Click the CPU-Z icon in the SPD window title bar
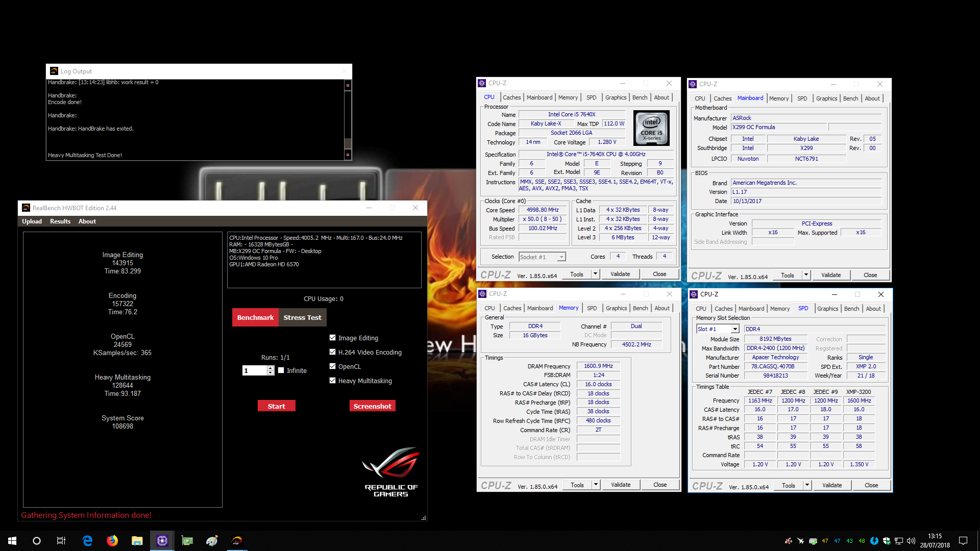The image size is (980, 551). tap(694, 294)
